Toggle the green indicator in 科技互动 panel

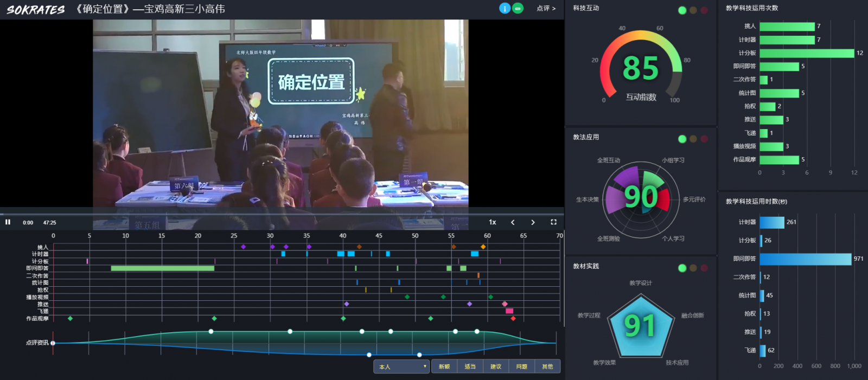click(682, 10)
